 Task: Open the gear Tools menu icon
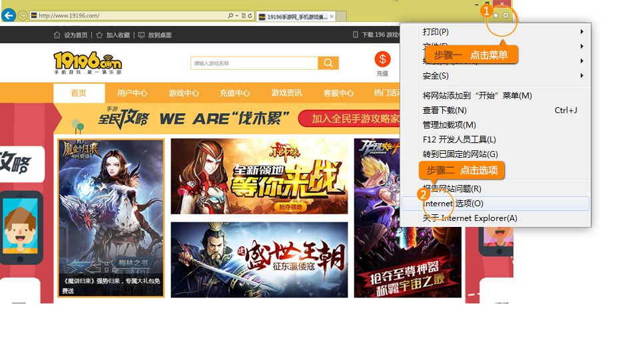tap(505, 15)
